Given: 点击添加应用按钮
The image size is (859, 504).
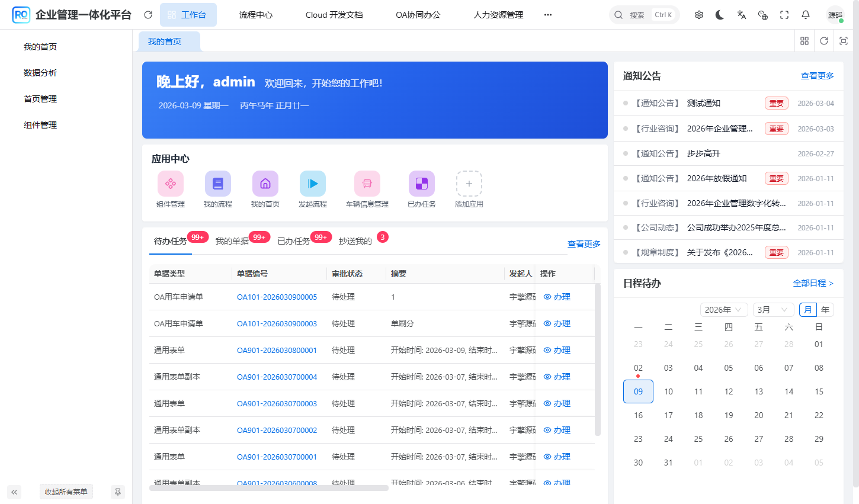Looking at the screenshot, I should coord(469,184).
